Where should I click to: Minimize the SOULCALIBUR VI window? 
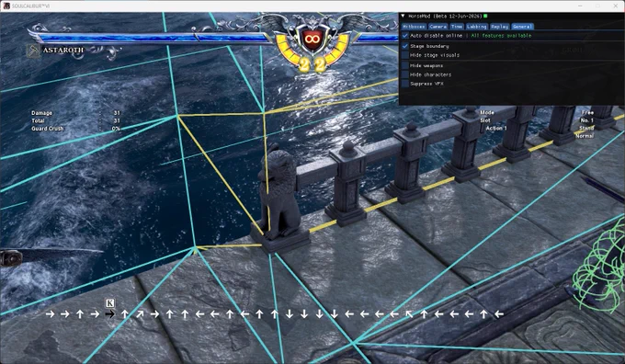pos(580,6)
